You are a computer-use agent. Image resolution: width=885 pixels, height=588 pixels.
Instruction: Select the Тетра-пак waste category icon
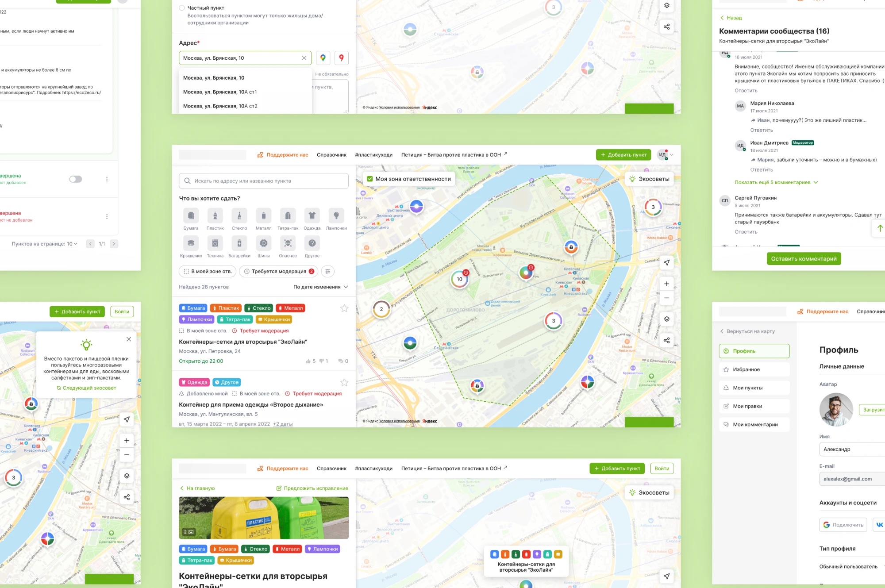click(x=288, y=216)
